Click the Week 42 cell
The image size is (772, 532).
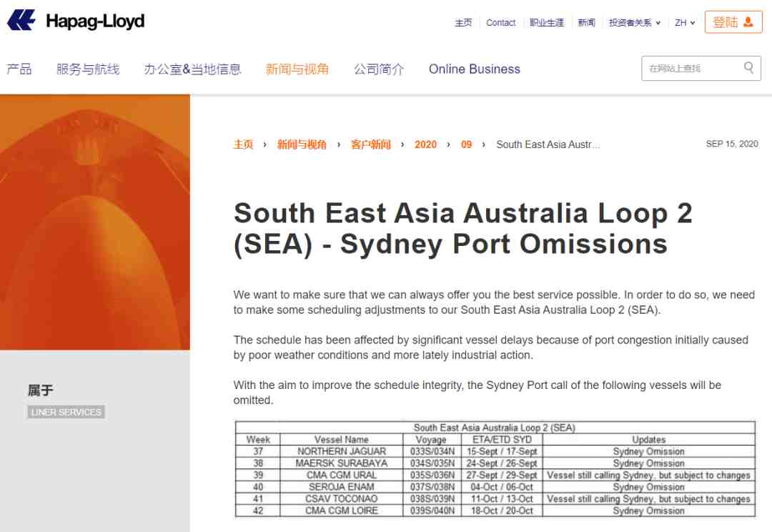258,511
